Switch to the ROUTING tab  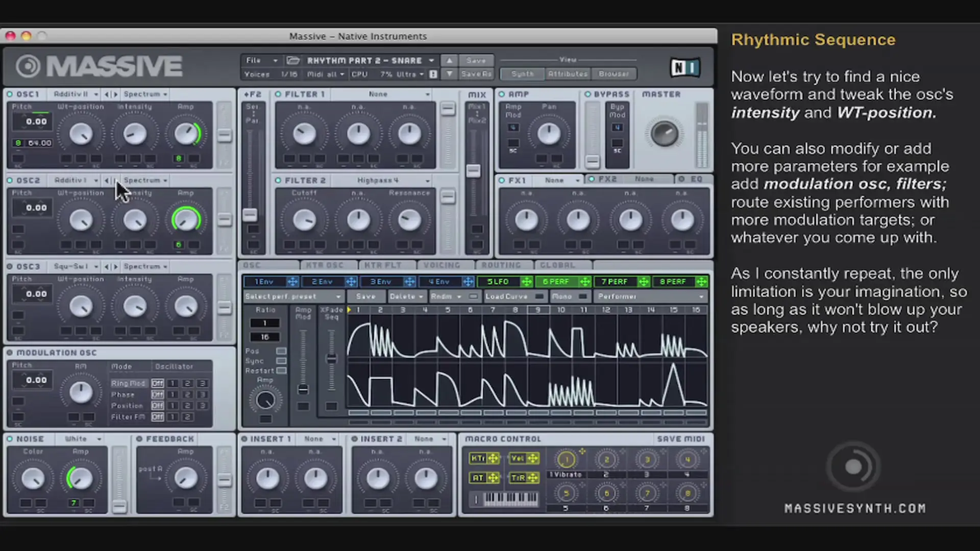(x=501, y=265)
